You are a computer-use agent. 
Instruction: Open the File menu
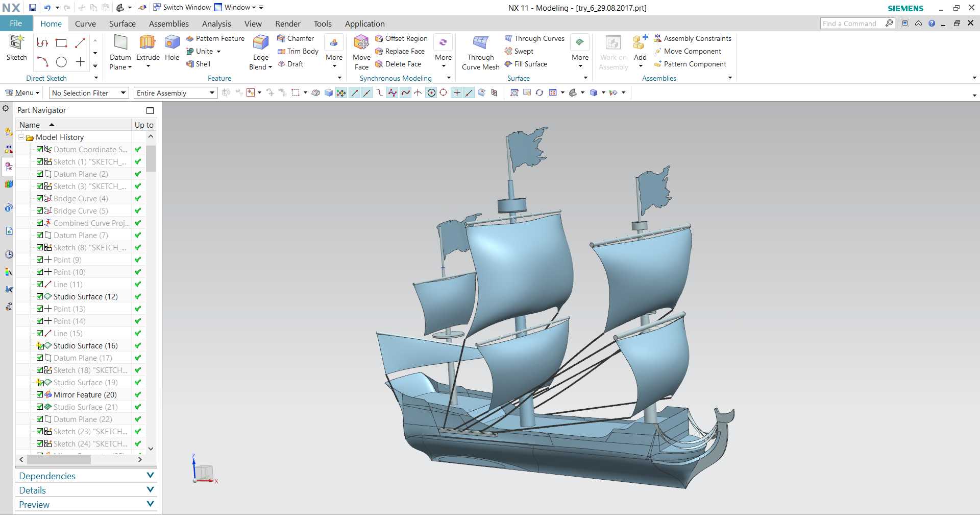(16, 24)
